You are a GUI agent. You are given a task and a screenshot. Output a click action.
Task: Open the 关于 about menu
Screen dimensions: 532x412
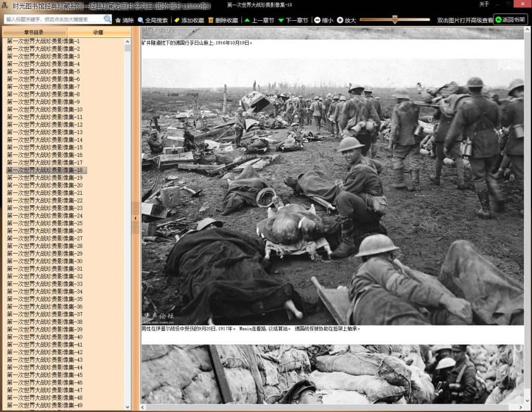click(484, 4)
